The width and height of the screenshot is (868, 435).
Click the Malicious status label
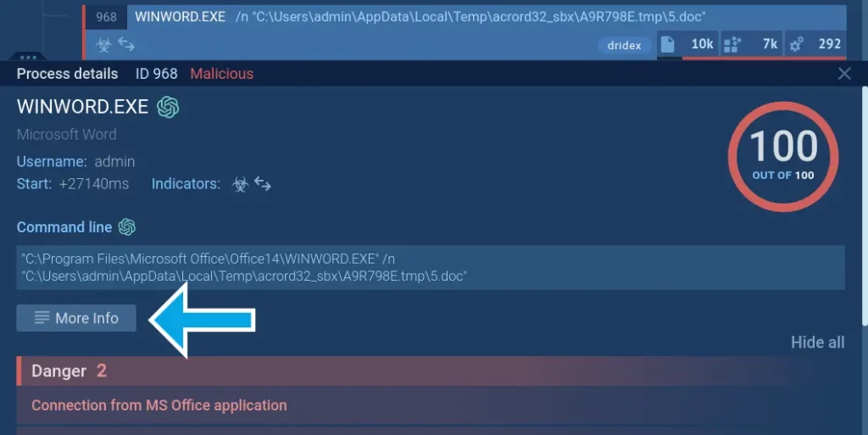pos(221,74)
